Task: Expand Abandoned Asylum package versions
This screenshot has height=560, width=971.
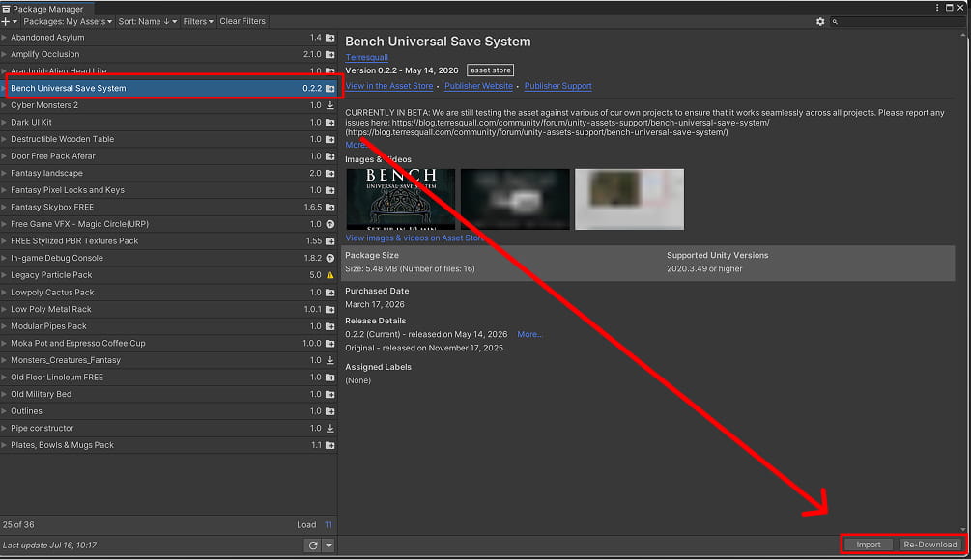Action: tap(4, 38)
